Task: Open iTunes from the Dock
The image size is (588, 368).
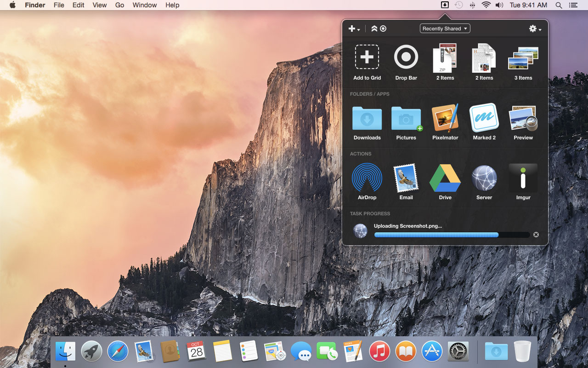Action: (379, 352)
